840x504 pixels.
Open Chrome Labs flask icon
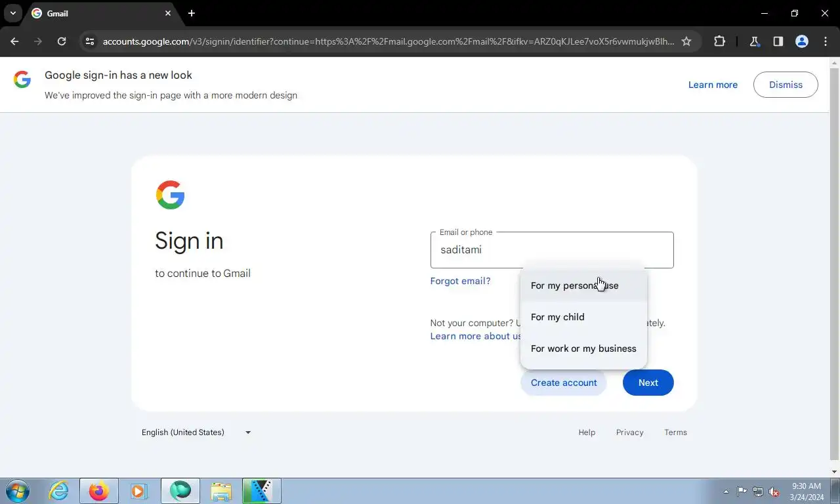(x=755, y=41)
